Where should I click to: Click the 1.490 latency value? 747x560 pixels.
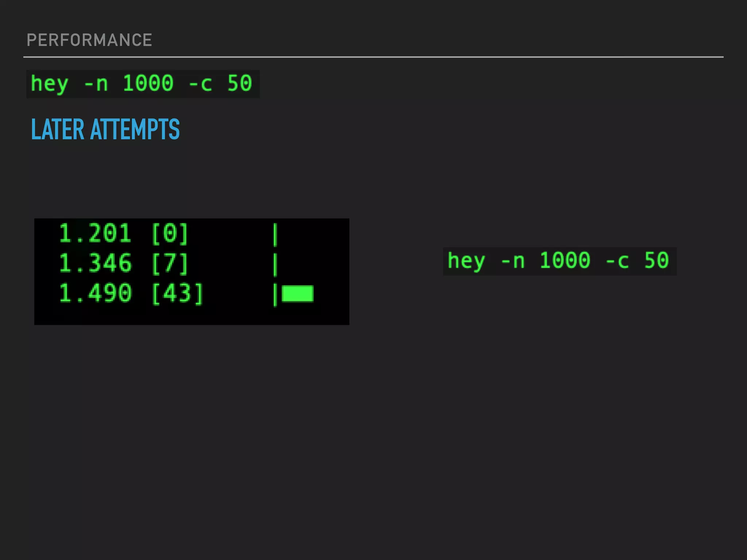tap(95, 293)
